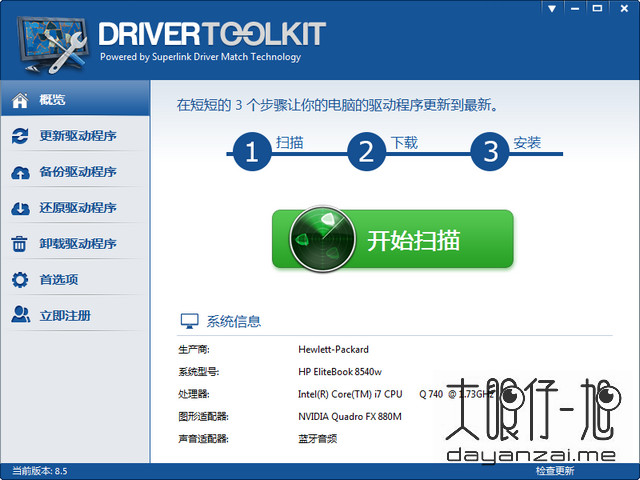Open 还原驱动程序 in the sidebar
The image size is (640, 480).
coord(76,208)
